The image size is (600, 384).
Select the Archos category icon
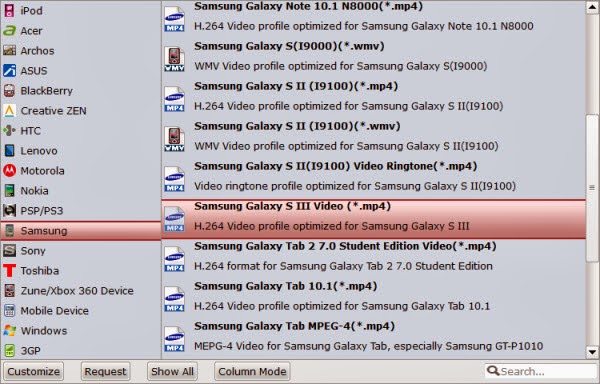[x=9, y=50]
